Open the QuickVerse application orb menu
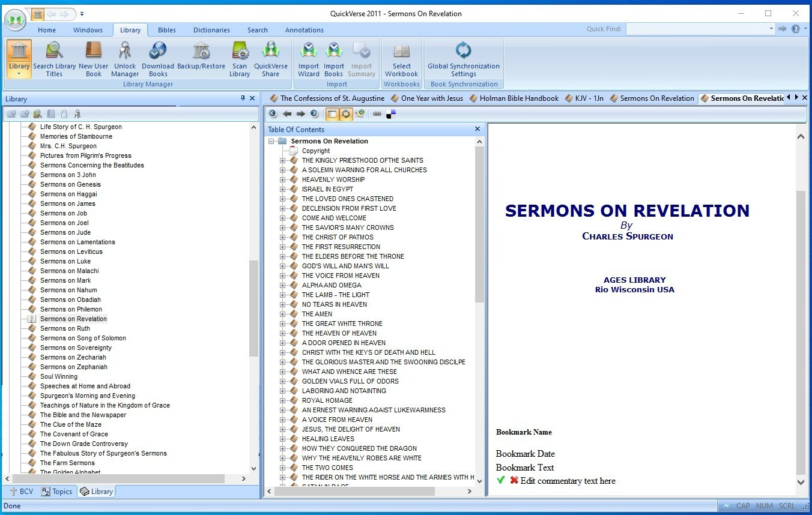812x515 pixels. (15, 20)
